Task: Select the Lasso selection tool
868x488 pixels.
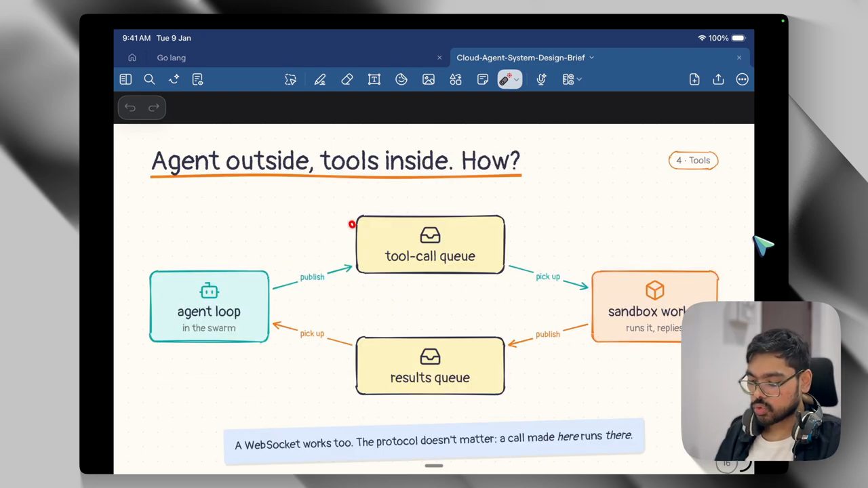Action: click(x=290, y=79)
